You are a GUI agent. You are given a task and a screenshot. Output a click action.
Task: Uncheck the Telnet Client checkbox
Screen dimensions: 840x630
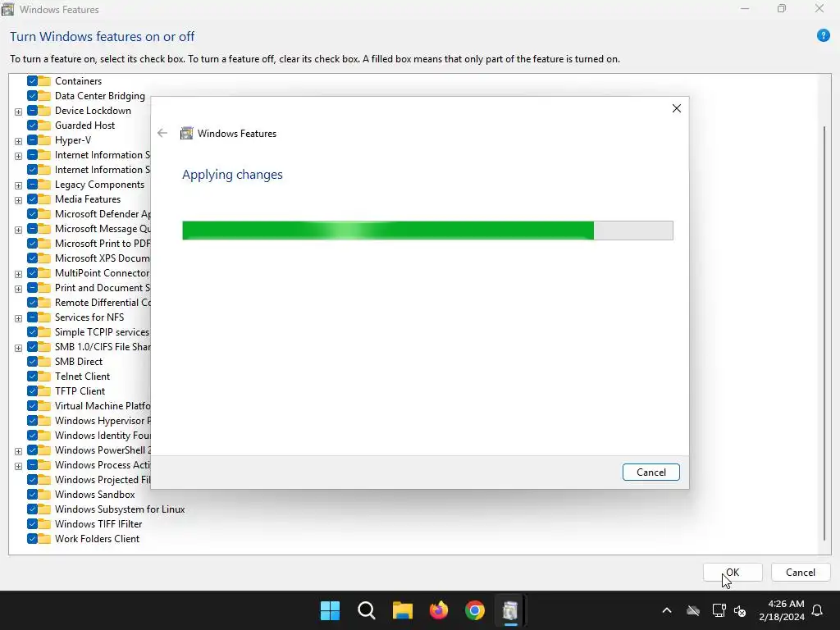(x=32, y=376)
